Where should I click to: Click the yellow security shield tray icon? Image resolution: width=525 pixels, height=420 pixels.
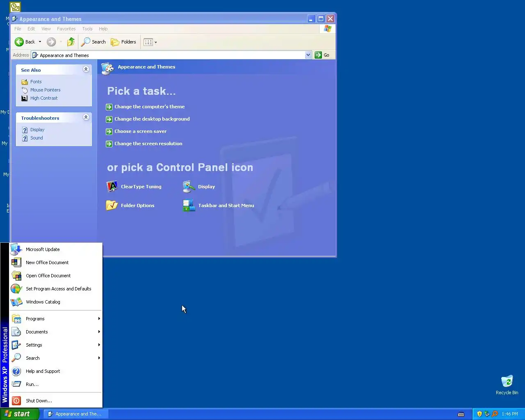[x=479, y=414]
